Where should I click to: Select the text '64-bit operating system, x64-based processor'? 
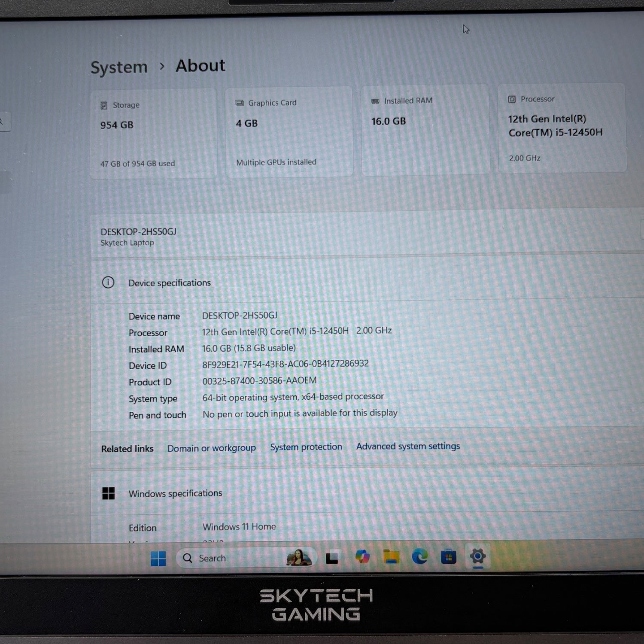(x=293, y=397)
